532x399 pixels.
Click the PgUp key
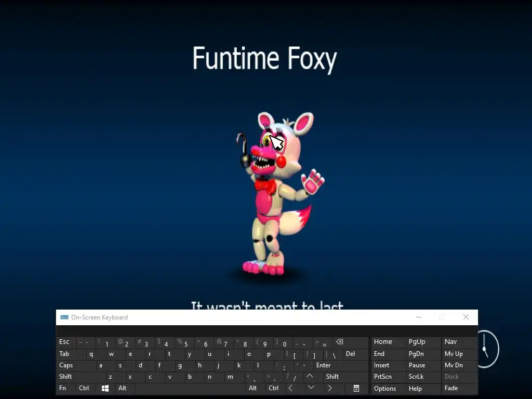[423, 342]
